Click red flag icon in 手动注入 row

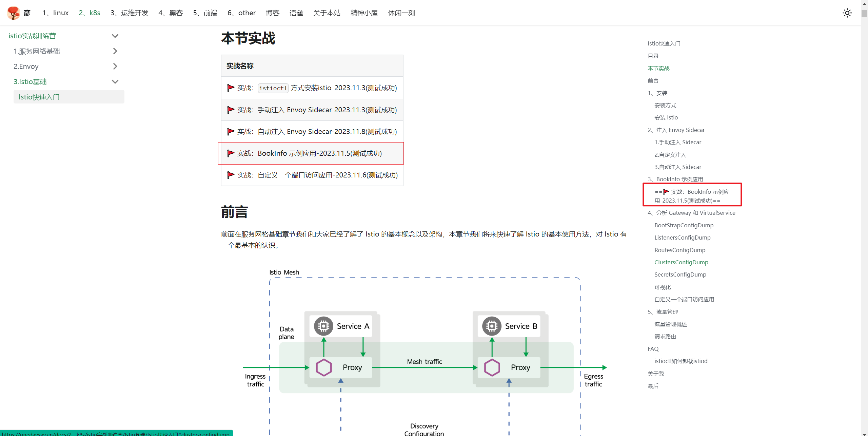231,110
